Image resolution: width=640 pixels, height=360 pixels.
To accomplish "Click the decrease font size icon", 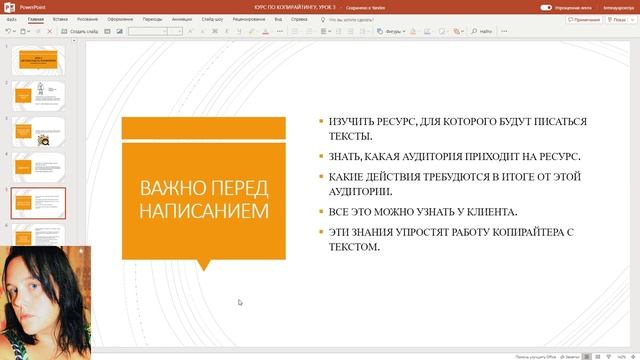I will [202, 31].
